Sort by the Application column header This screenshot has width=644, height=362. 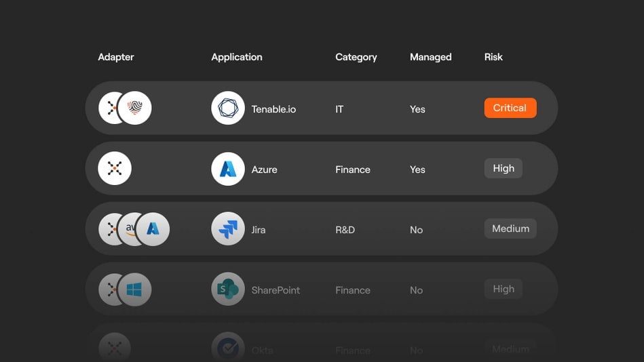tap(236, 57)
